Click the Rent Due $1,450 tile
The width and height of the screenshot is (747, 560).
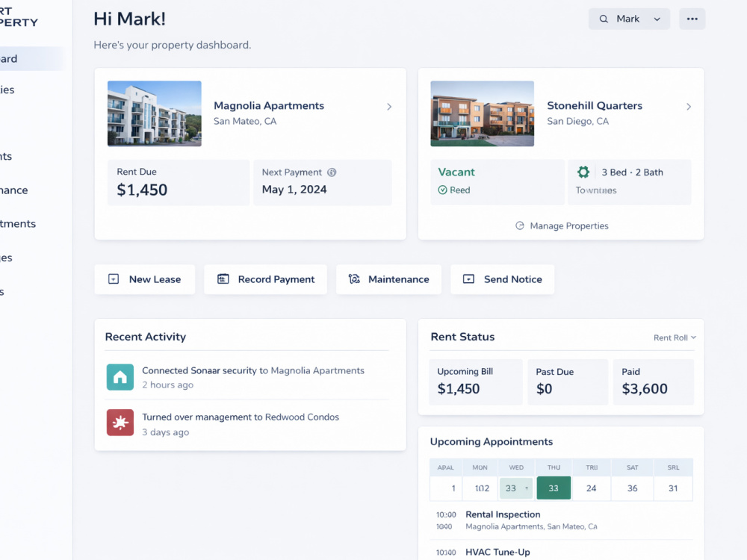click(x=179, y=183)
